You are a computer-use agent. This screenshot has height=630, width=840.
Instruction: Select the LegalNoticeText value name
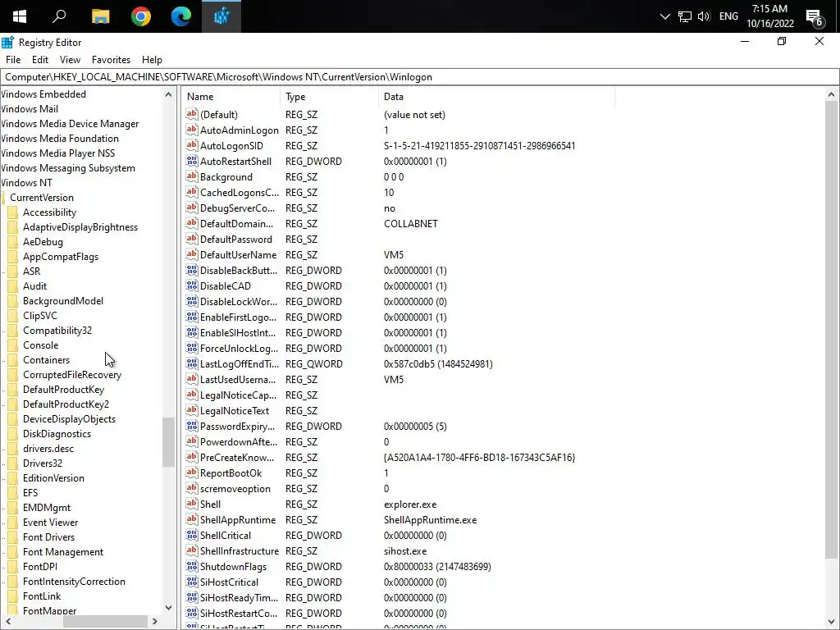click(235, 410)
